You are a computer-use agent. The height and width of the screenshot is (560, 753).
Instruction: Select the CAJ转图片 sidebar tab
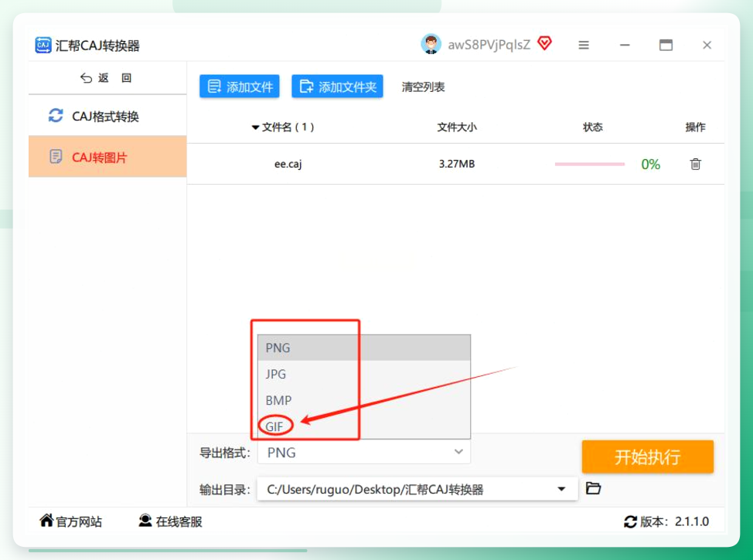[107, 157]
